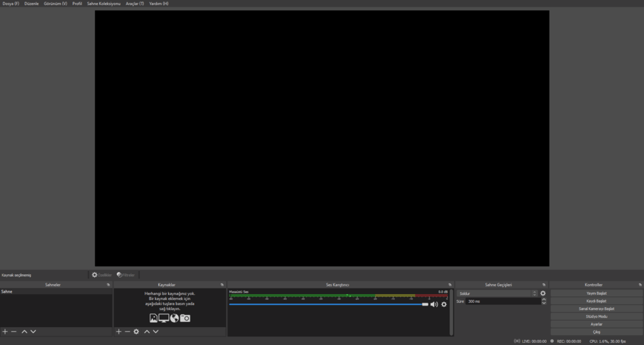The width and height of the screenshot is (644, 345).
Task: Click the recording dot status icon
Action: (x=552, y=341)
